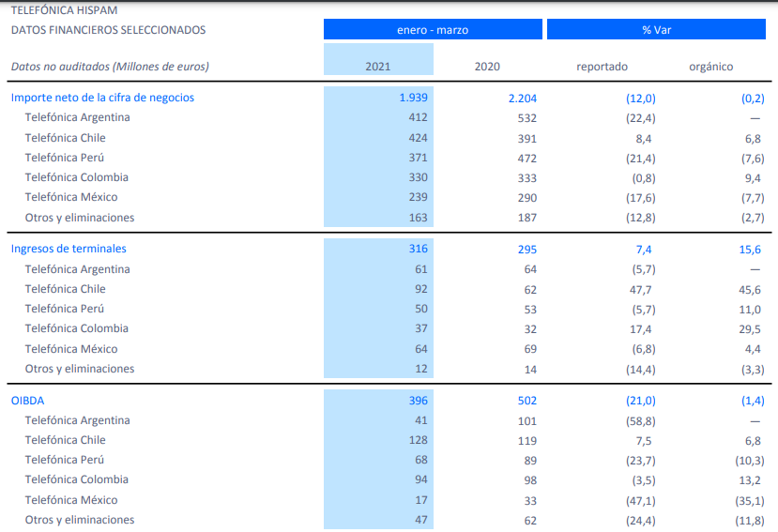Select the 2020 column heading
The image size is (778, 532).
click(x=487, y=67)
